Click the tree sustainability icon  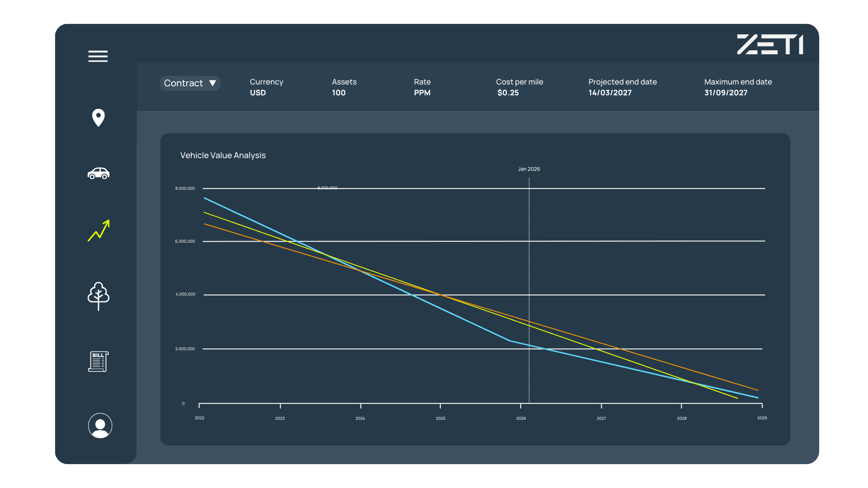click(98, 296)
